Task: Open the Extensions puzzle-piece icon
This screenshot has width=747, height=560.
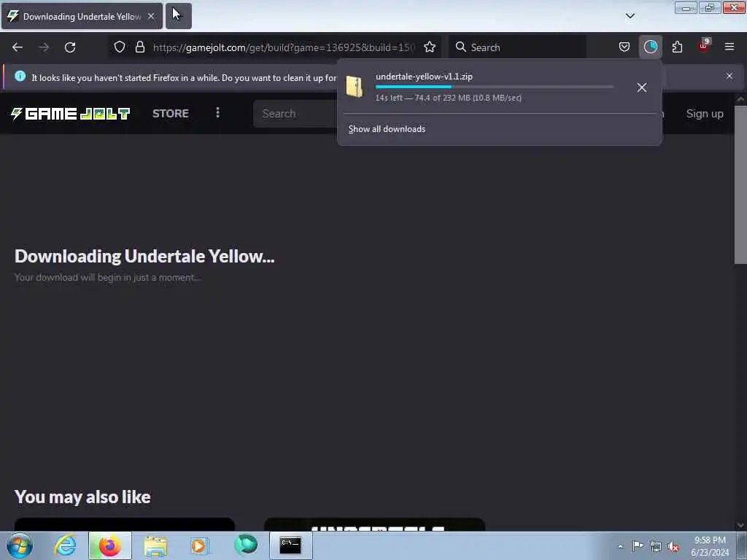Action: (677, 47)
